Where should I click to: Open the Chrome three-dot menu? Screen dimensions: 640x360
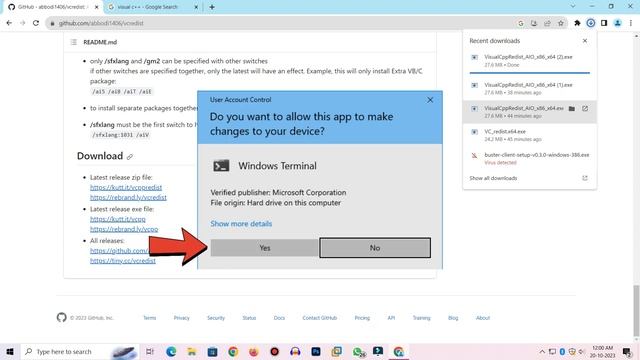point(631,23)
